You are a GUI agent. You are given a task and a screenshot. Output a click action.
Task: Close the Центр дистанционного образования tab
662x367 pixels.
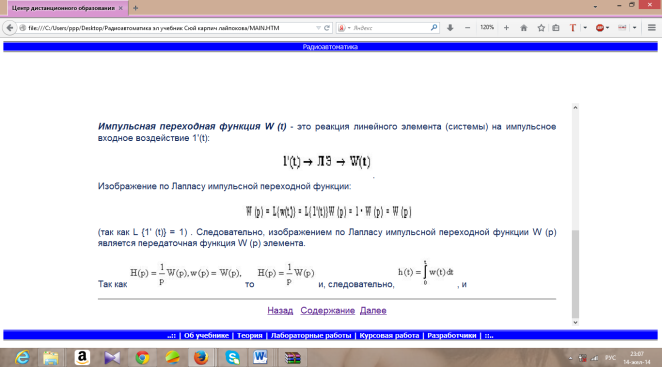[x=121, y=8]
